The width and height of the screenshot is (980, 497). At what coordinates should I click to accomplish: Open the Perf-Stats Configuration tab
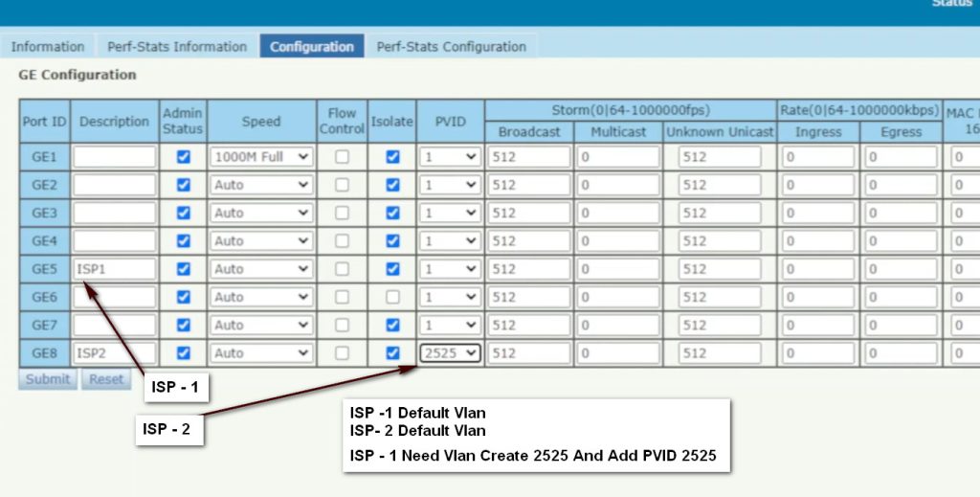point(451,46)
